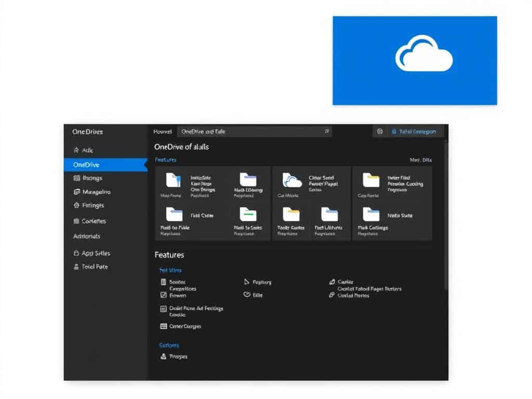
Task: Open the Furt Llilvare folder icon
Action: [x=329, y=214]
